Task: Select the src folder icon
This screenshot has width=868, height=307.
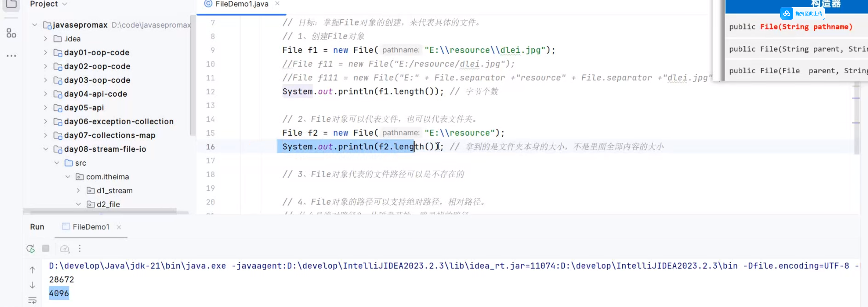Action: (x=69, y=163)
